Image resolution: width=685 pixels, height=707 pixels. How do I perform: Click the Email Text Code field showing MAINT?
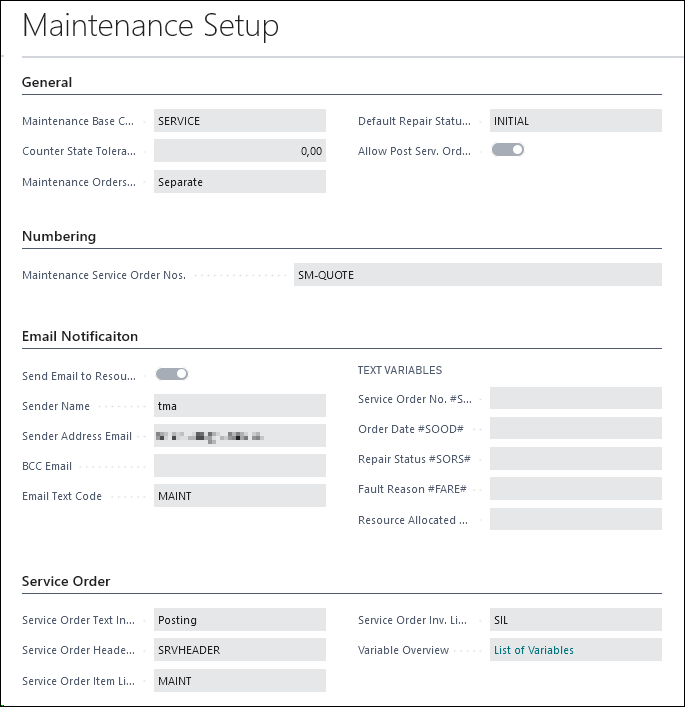pos(239,496)
